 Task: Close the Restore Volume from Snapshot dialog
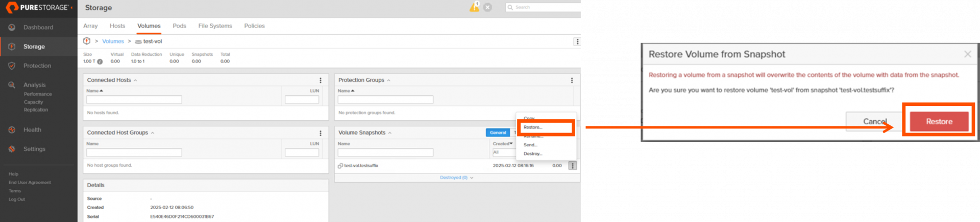967,54
